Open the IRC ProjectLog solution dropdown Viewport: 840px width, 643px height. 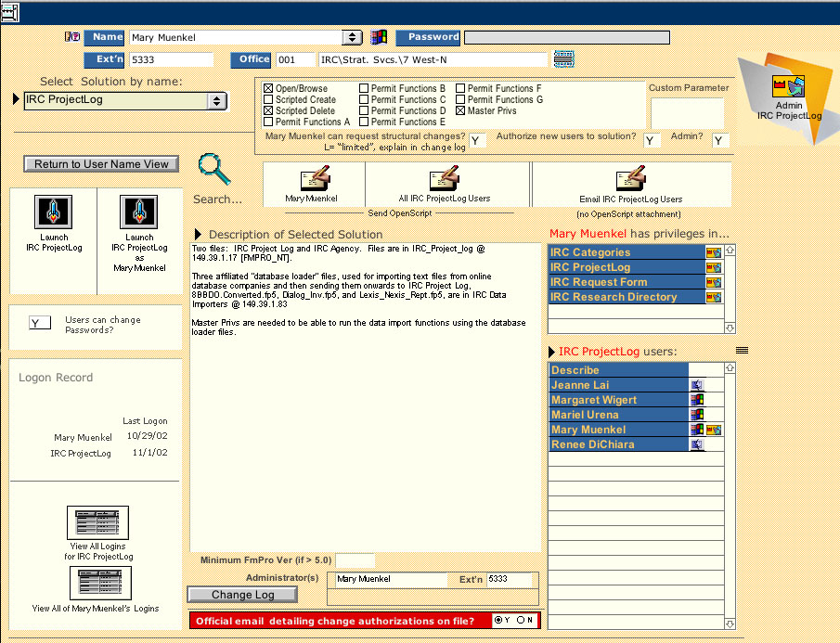[x=216, y=101]
